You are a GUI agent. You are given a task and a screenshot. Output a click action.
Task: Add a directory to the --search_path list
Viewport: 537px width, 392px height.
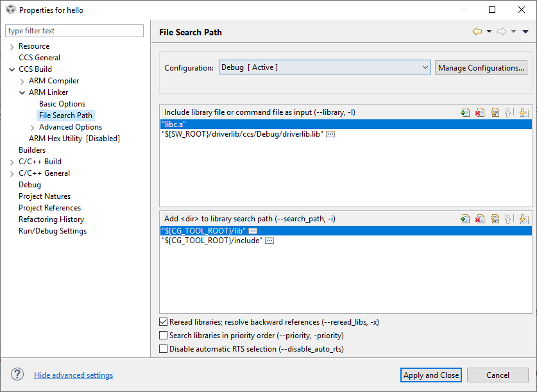465,219
